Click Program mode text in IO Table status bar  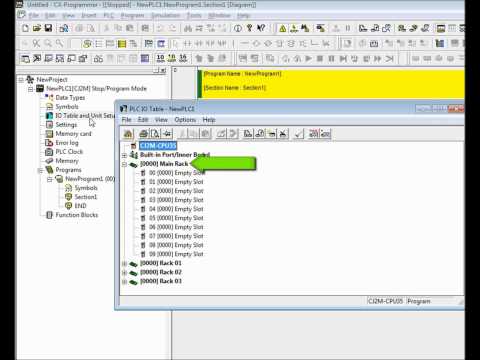click(x=419, y=301)
